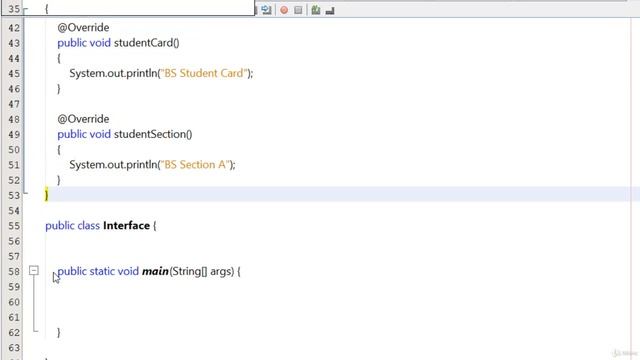Viewport: 640px width, 360px height.
Task: Click the @Override annotation on line 42
Action: [x=83, y=28]
